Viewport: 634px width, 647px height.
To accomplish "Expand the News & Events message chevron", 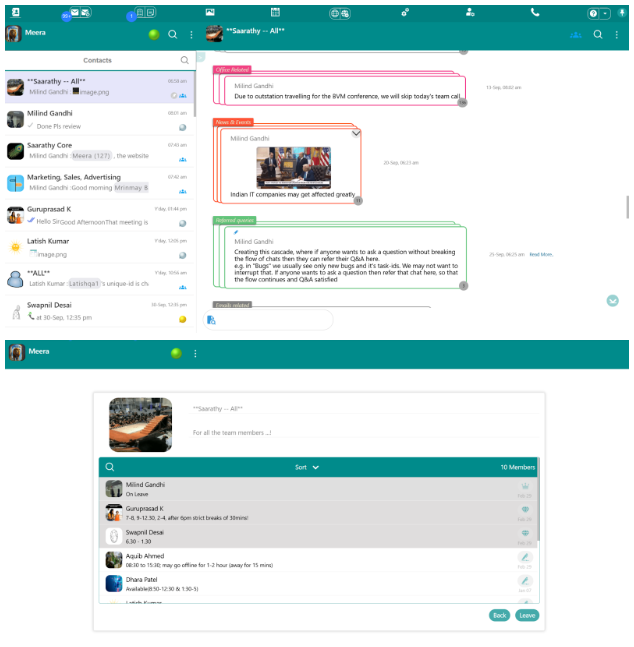I will (355, 132).
